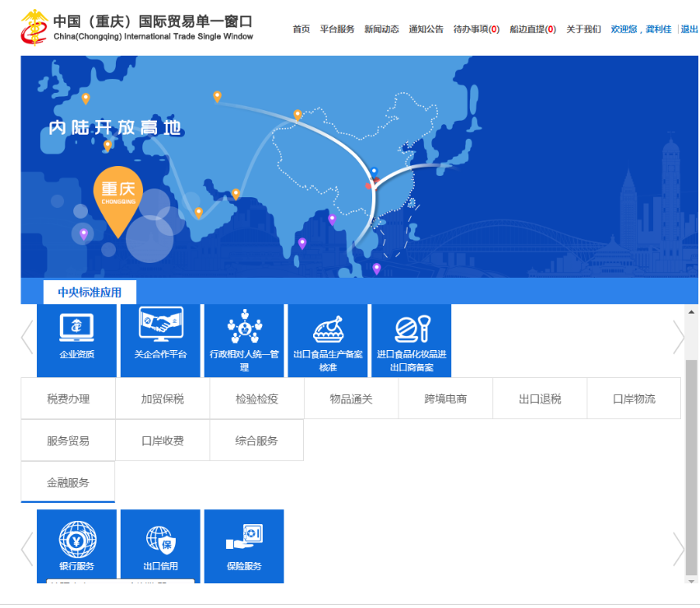The image size is (700, 608).
Task: Select the 综合服务 category tab
Action: (256, 440)
